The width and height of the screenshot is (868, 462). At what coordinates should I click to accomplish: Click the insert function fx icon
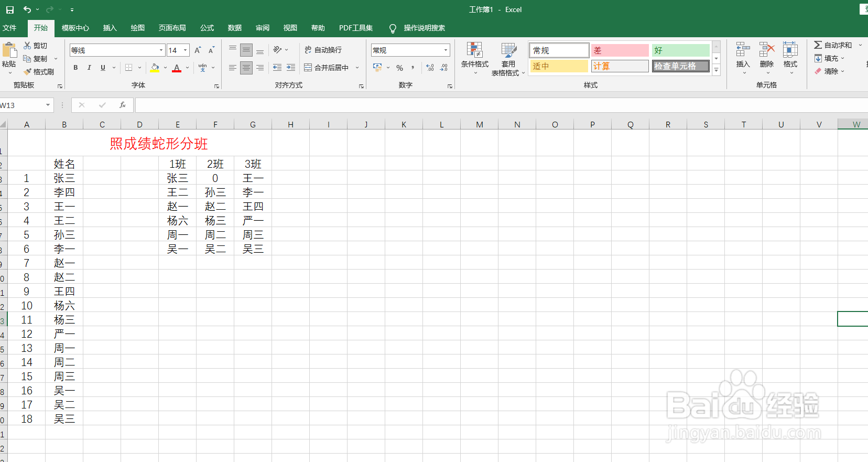click(123, 105)
